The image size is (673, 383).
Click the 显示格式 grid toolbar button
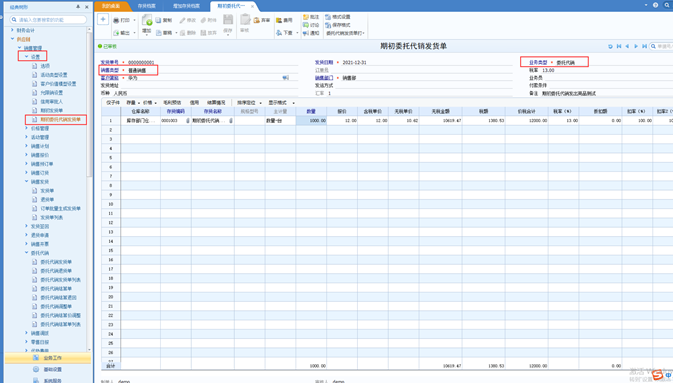click(x=277, y=103)
